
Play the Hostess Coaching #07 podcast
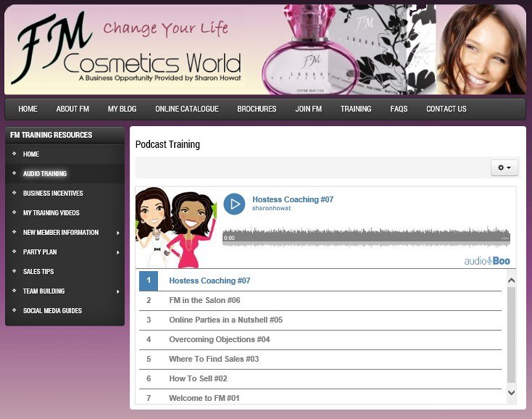click(234, 204)
